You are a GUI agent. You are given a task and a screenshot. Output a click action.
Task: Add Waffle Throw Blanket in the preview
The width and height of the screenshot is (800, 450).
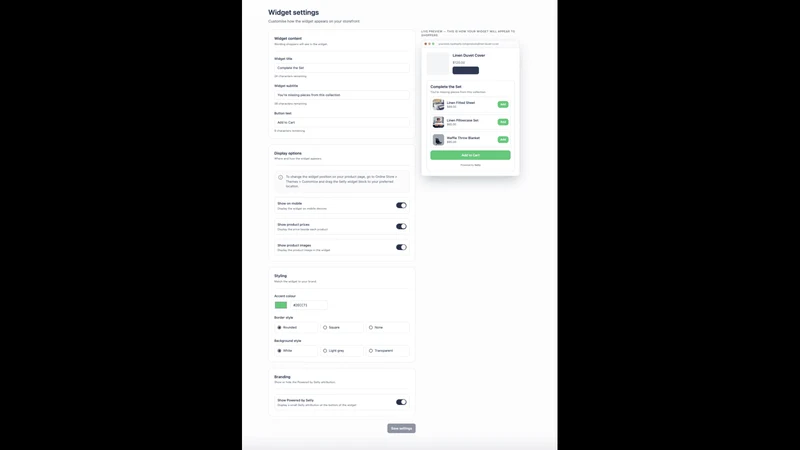(x=503, y=139)
